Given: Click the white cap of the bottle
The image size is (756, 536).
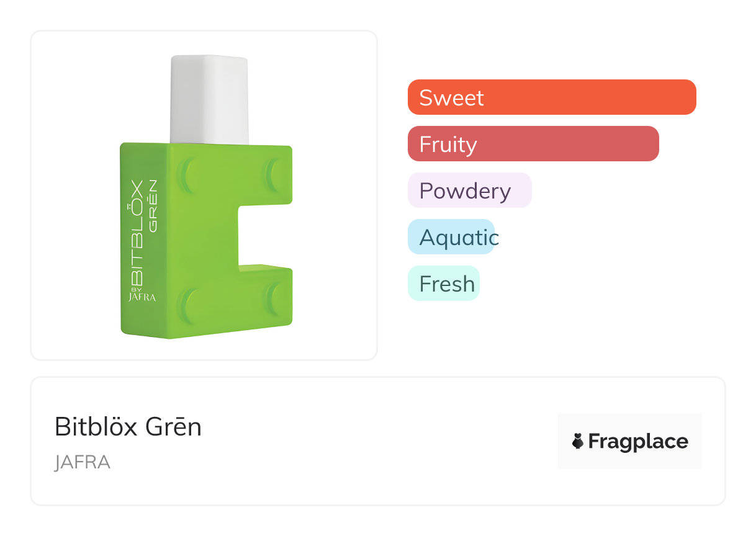Looking at the screenshot, I should click(x=209, y=99).
